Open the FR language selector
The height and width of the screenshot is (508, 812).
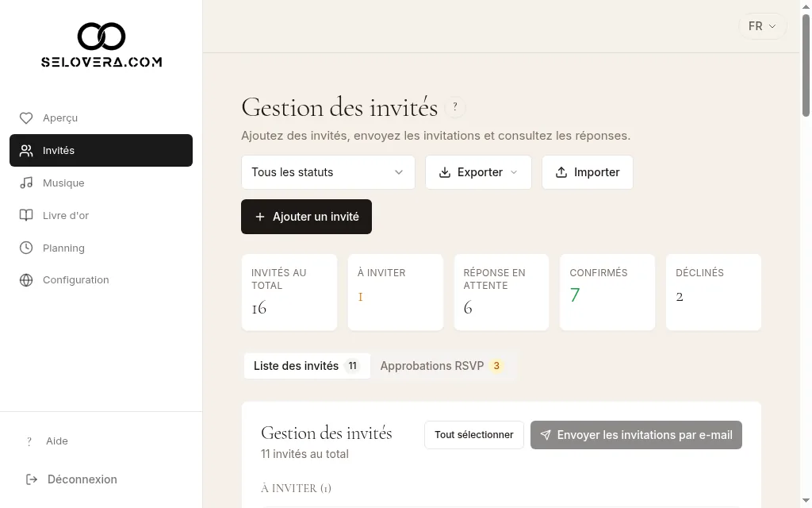point(762,26)
